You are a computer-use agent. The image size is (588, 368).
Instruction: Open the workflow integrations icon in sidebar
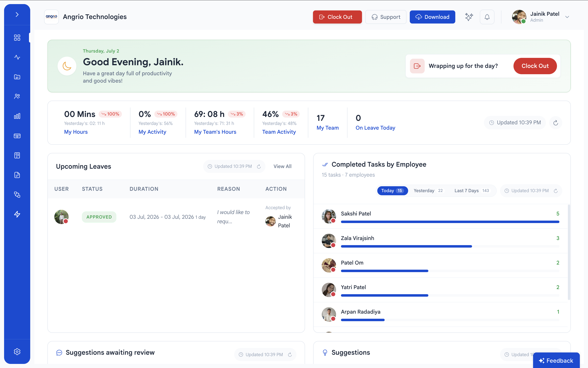(x=17, y=195)
